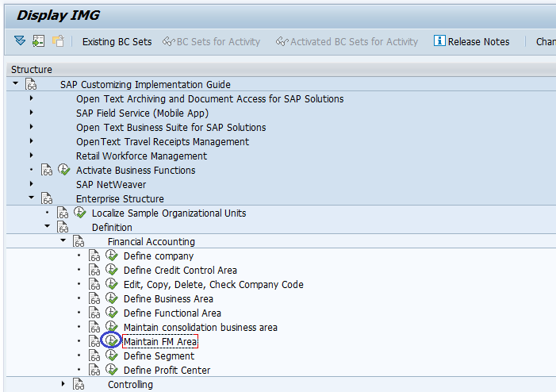The height and width of the screenshot is (392, 556).
Task: Open documentation icon for Define Segment
Action: pos(94,355)
